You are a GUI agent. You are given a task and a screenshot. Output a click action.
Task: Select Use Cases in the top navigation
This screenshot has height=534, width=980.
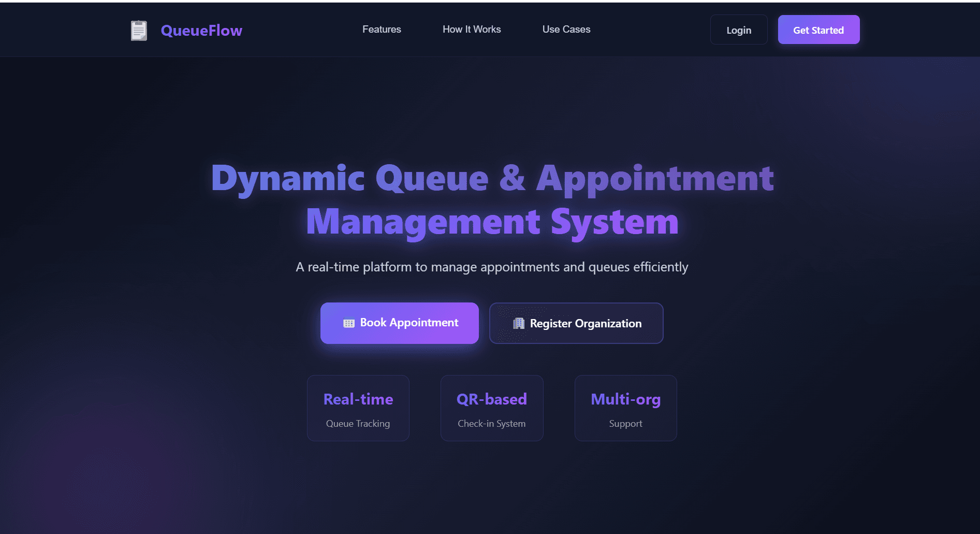tap(566, 30)
